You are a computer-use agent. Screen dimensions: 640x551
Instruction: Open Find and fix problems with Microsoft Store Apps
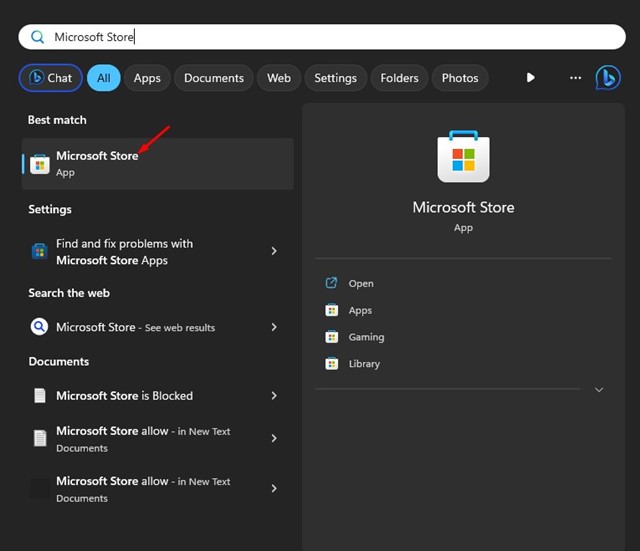pos(158,251)
